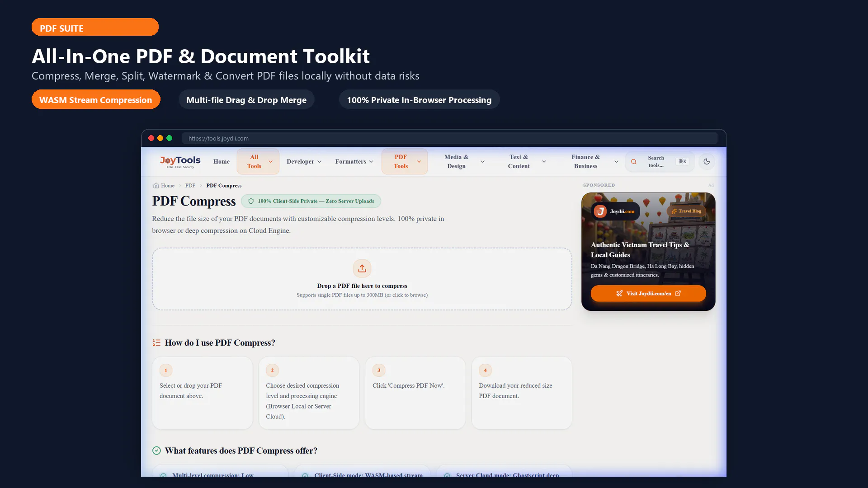The height and width of the screenshot is (488, 868).
Task: Open the Developer menu label
Action: click(x=300, y=162)
